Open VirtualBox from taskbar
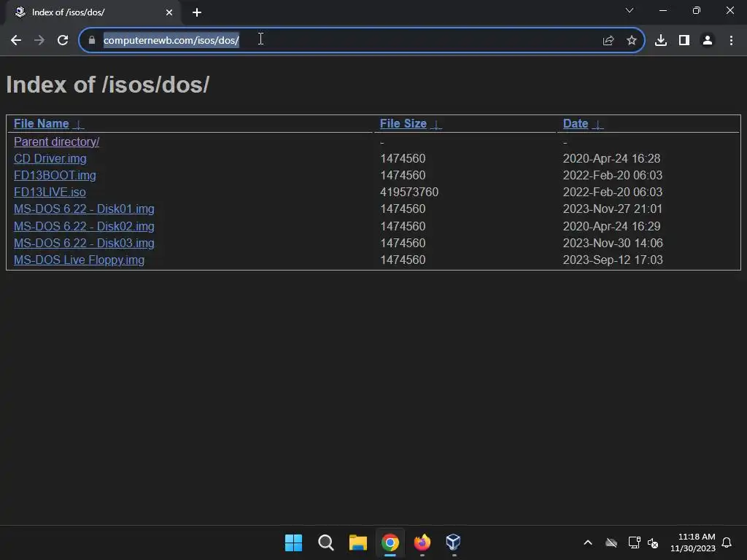Screen dimensions: 747x560 click(454, 542)
